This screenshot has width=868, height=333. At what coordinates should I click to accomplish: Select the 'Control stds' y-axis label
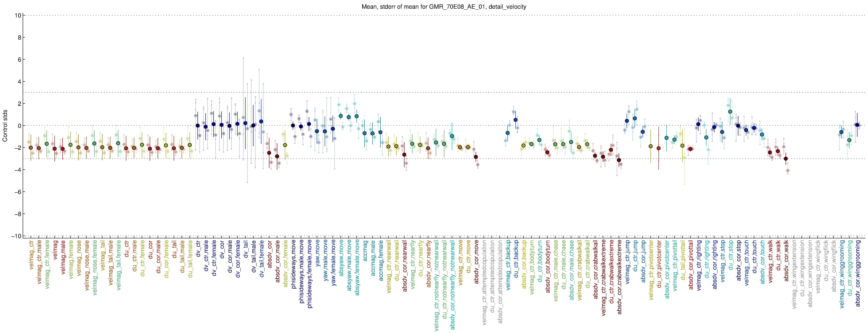coord(5,126)
